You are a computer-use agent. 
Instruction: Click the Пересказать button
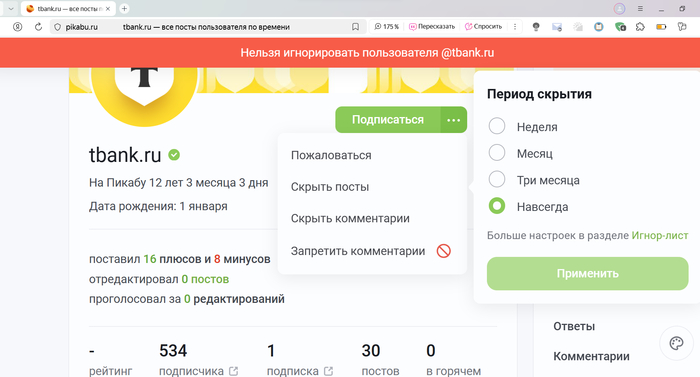click(x=432, y=27)
